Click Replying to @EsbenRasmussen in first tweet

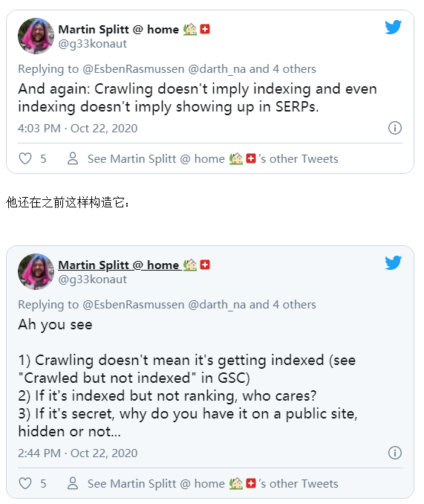(101, 69)
